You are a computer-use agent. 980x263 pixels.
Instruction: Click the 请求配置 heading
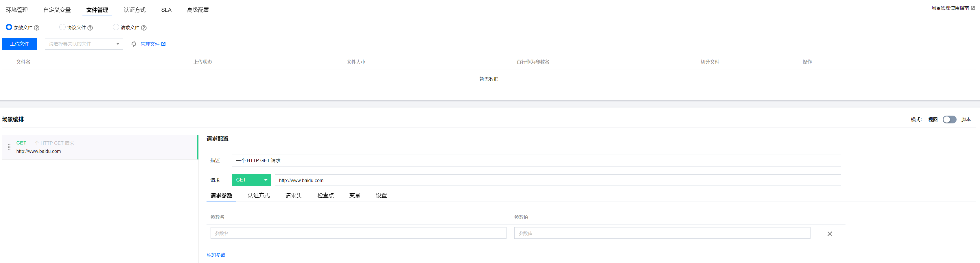[x=218, y=139]
